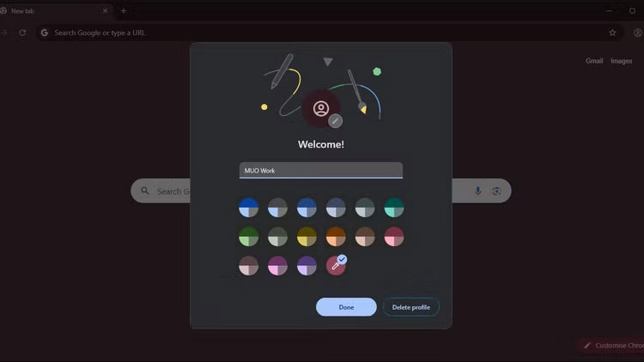
Task: Choose the purple theme swatch
Action: (x=307, y=266)
